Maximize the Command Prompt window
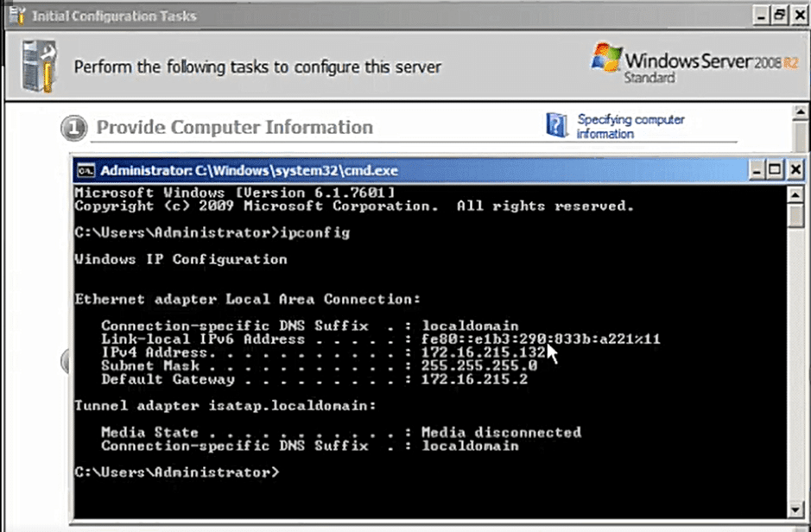811x532 pixels. 775,169
